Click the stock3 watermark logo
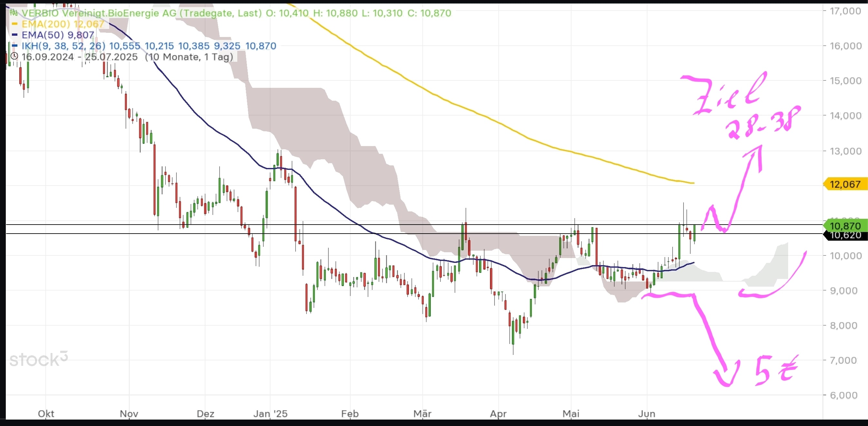 38,359
